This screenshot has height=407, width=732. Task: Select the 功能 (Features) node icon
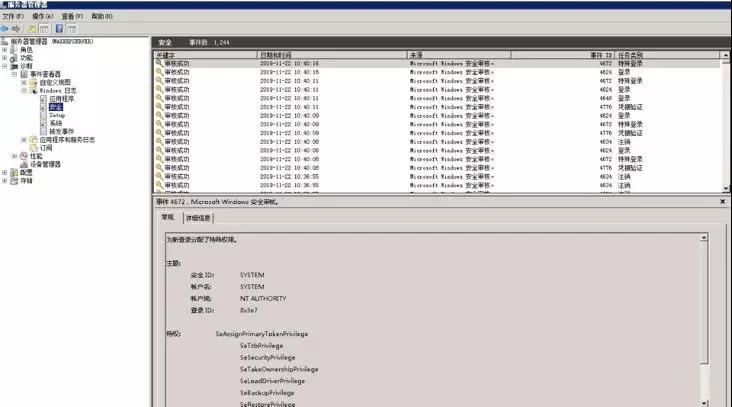(x=14, y=58)
